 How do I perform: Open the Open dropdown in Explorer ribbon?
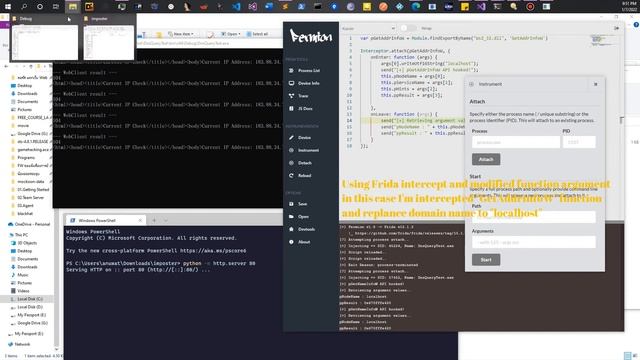[x=230, y=34]
